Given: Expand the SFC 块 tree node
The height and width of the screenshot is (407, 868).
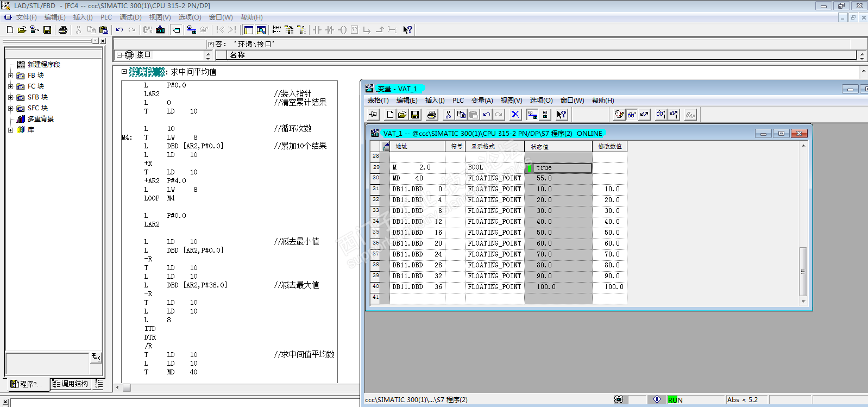Looking at the screenshot, I should pyautogui.click(x=10, y=108).
